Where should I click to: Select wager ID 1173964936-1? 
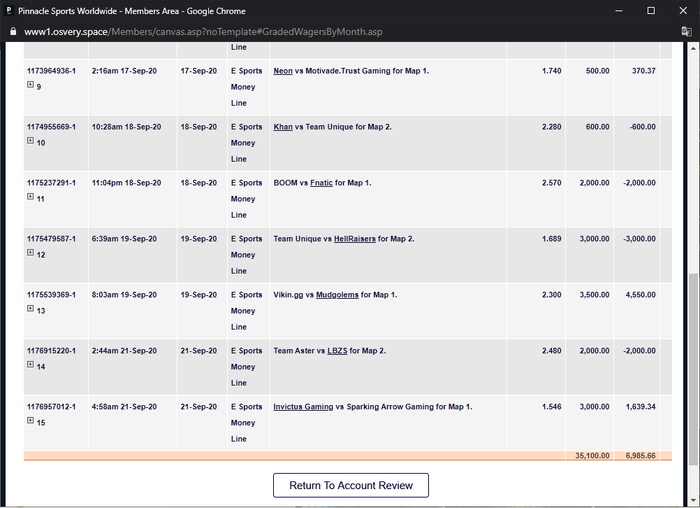tap(51, 71)
